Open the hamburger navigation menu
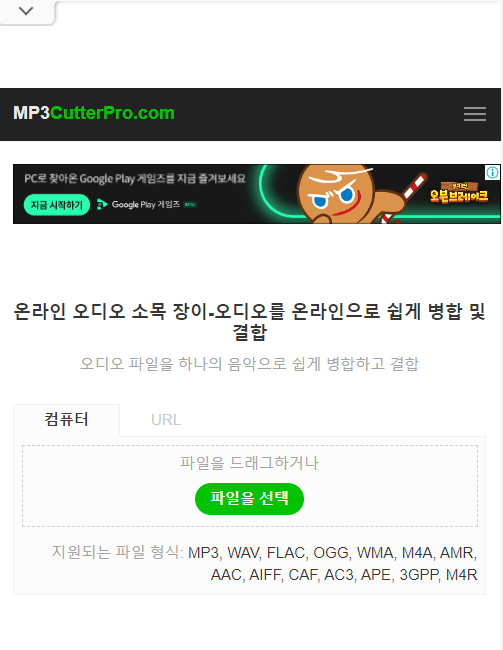Screen dimensions: 503x650 point(475,114)
